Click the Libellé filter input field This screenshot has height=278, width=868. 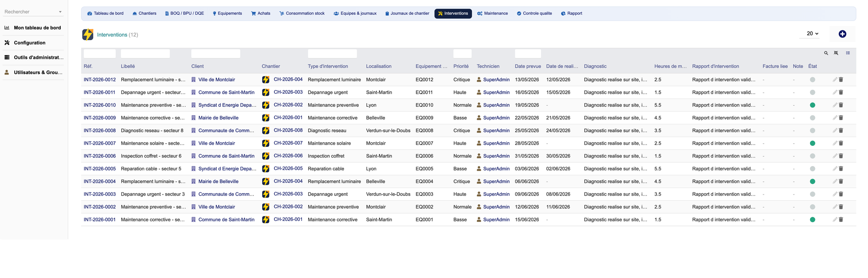(x=145, y=54)
